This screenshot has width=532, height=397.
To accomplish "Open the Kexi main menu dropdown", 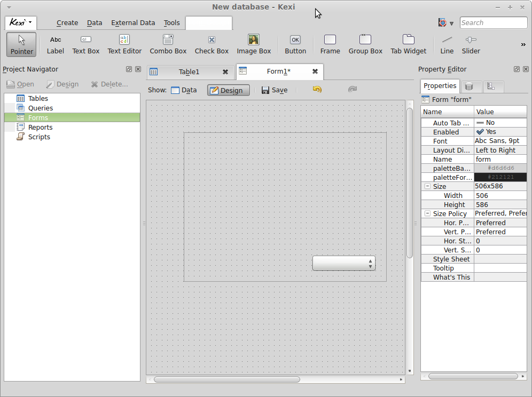I will pos(21,22).
